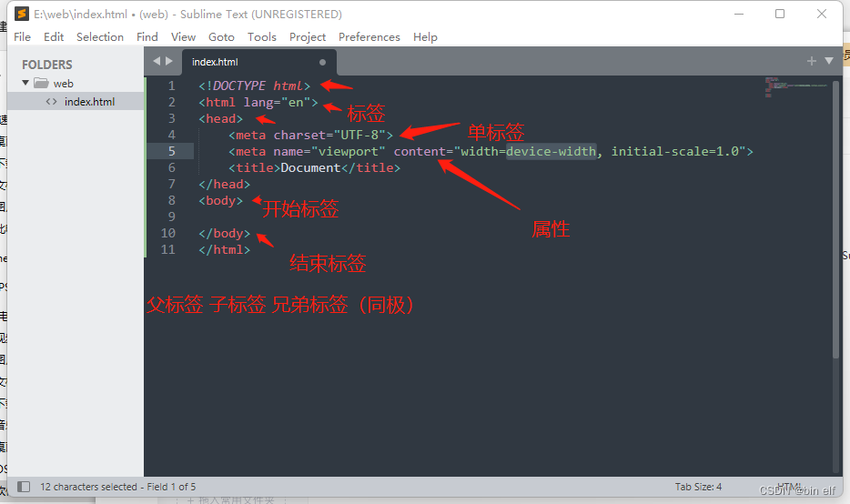Click the closing html tag
The width and height of the screenshot is (850, 504).
pos(225,250)
